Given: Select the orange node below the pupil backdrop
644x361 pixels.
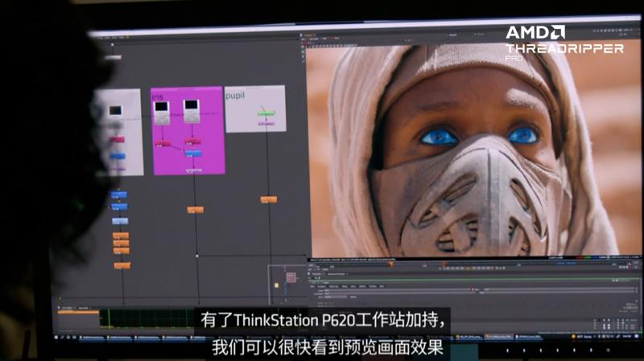Looking at the screenshot, I should [x=269, y=199].
